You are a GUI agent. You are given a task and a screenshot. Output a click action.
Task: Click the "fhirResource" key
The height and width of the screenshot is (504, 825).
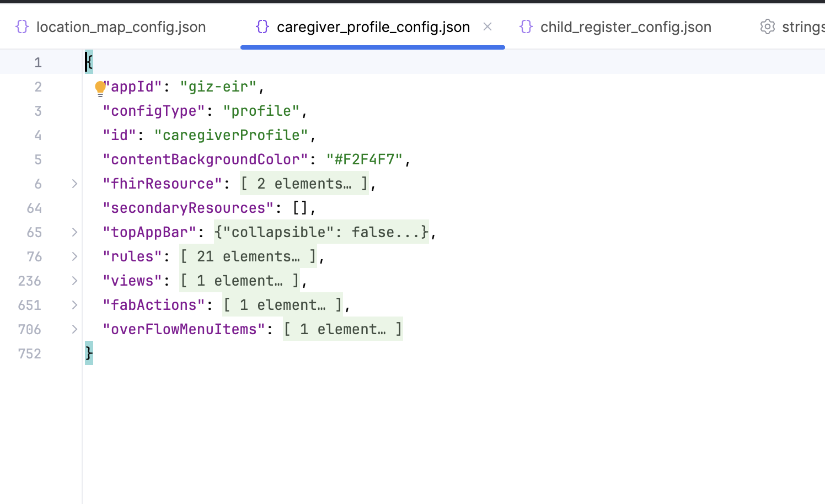point(163,184)
